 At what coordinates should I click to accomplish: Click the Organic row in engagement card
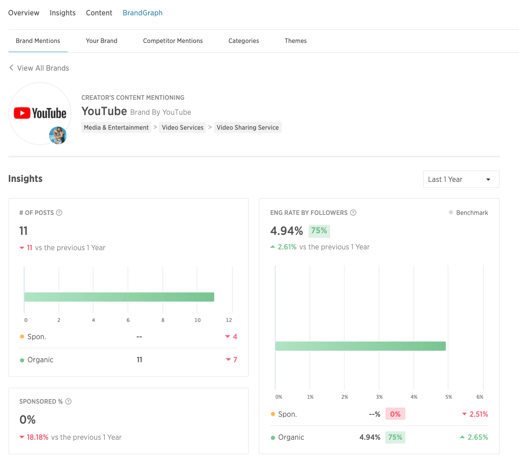(379, 437)
